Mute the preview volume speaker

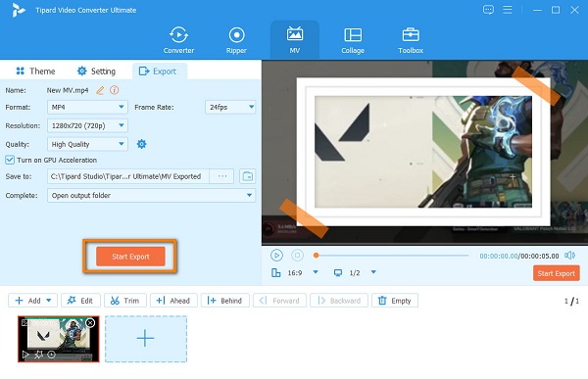(x=569, y=256)
